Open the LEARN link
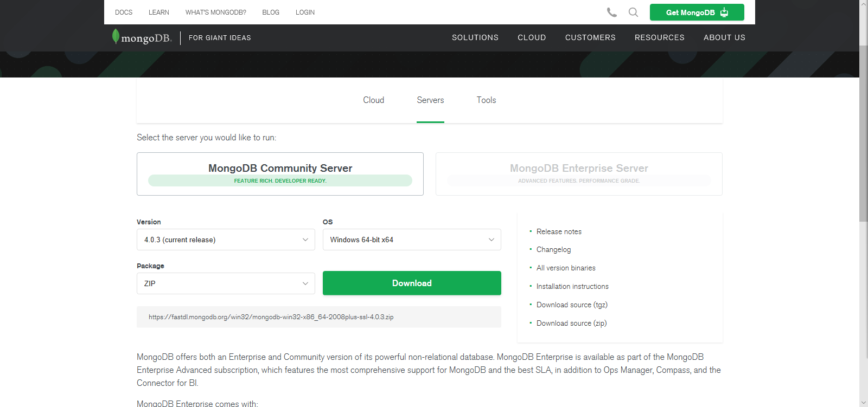The width and height of the screenshot is (868, 407). pyautogui.click(x=159, y=12)
